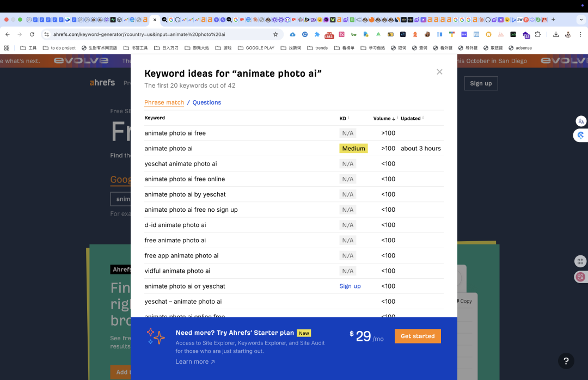The image size is (588, 380).
Task: Click the Ahrefs logo
Action: [x=102, y=83]
